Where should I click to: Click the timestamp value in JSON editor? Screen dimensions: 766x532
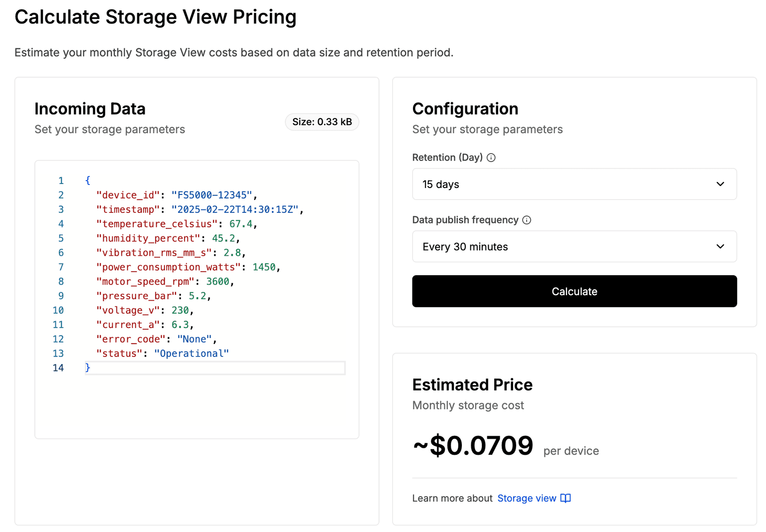[235, 209]
